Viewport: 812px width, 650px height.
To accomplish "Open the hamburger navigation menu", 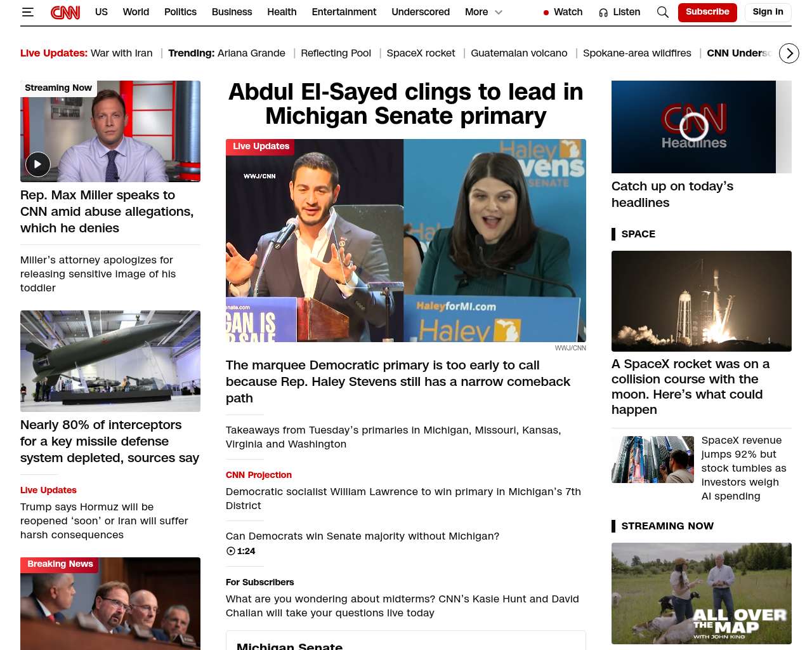I will pos(28,12).
